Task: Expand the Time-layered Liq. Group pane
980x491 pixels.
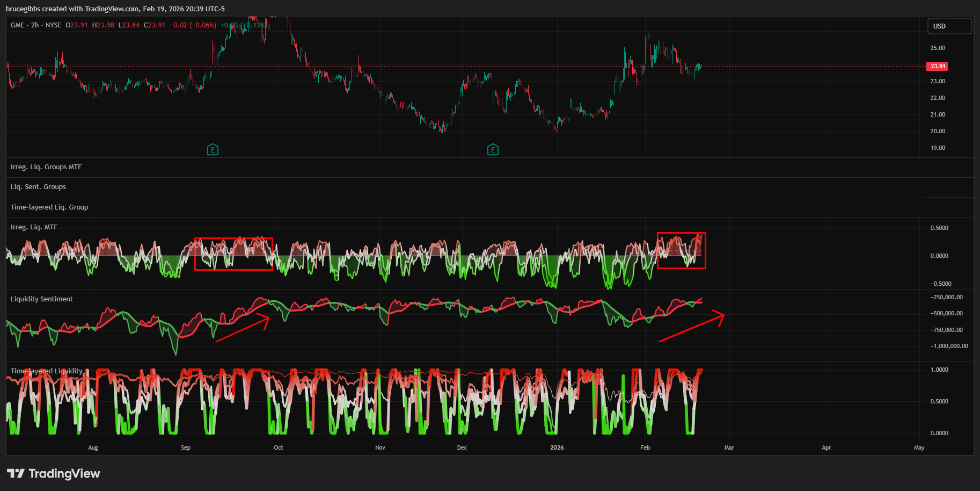Action: click(x=49, y=207)
